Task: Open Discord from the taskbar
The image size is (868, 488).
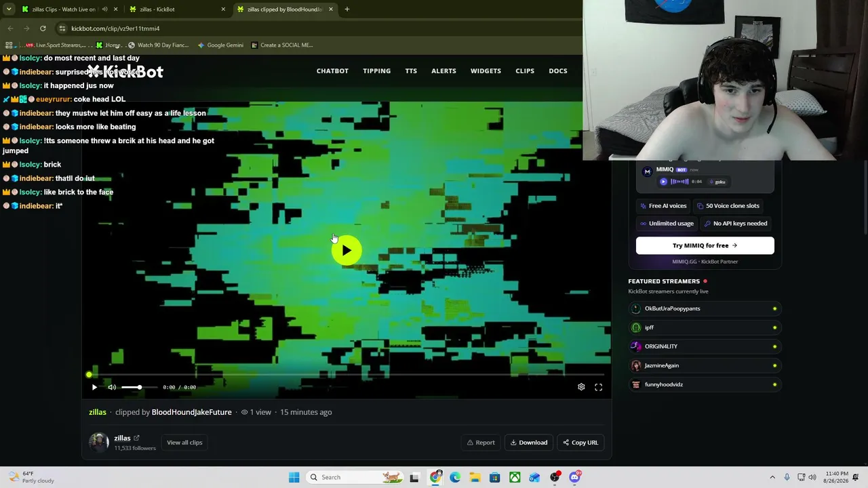Action: 574,477
